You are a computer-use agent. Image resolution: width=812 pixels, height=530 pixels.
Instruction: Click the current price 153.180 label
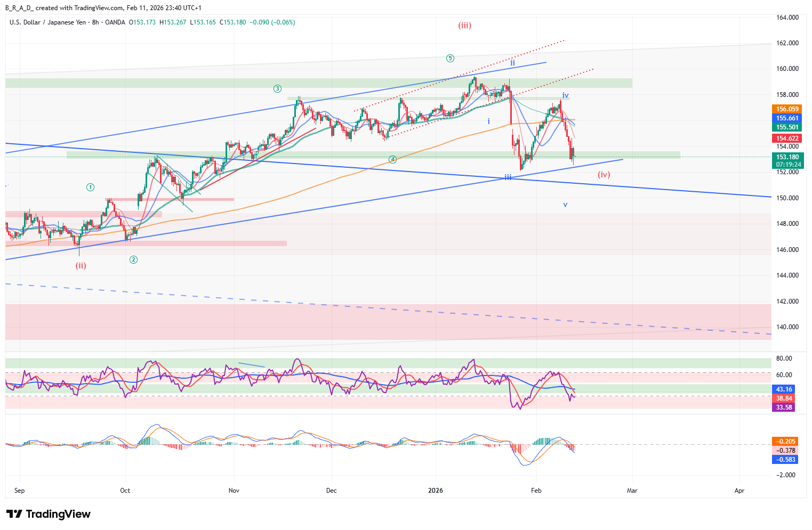pyautogui.click(x=787, y=157)
